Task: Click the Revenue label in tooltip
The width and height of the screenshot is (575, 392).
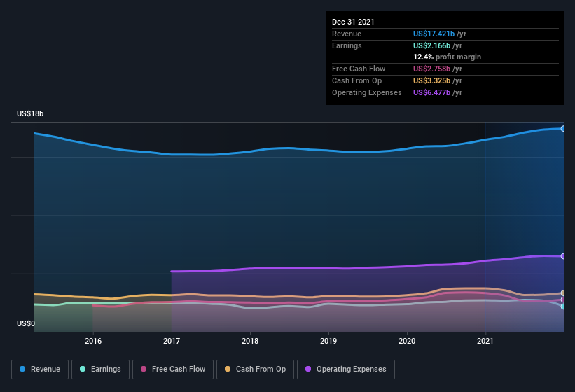Action: click(347, 34)
